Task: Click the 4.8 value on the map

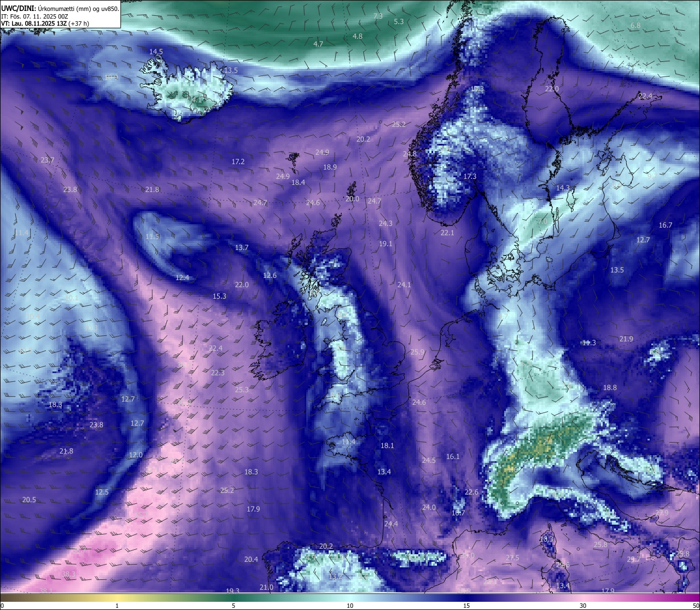Action: pyautogui.click(x=357, y=36)
